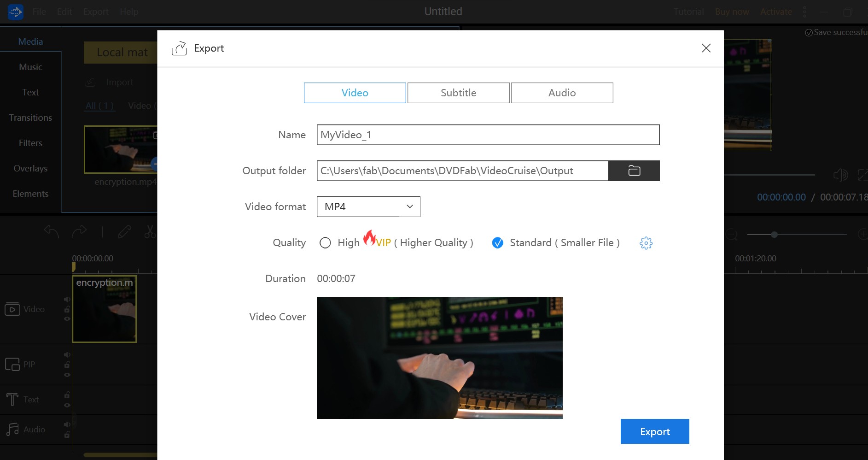Click the Tutorial link
Screen dimensions: 868x460
tap(689, 12)
